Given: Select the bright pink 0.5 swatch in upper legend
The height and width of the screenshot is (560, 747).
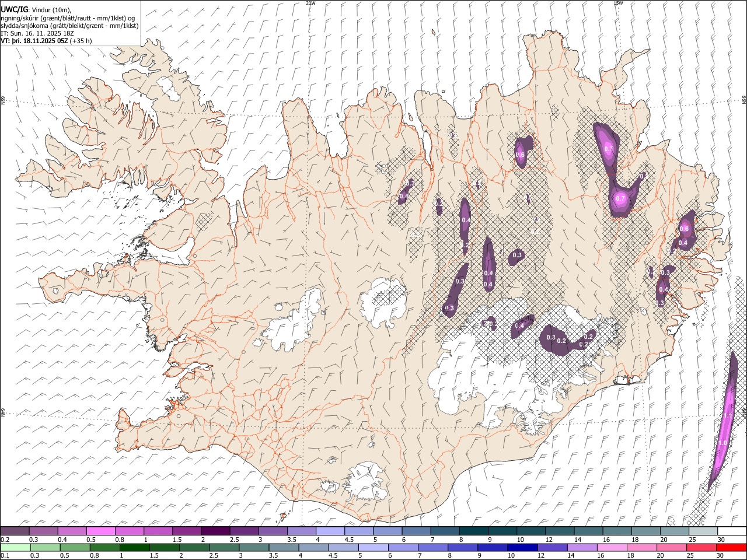Looking at the screenshot, I should point(101,531).
